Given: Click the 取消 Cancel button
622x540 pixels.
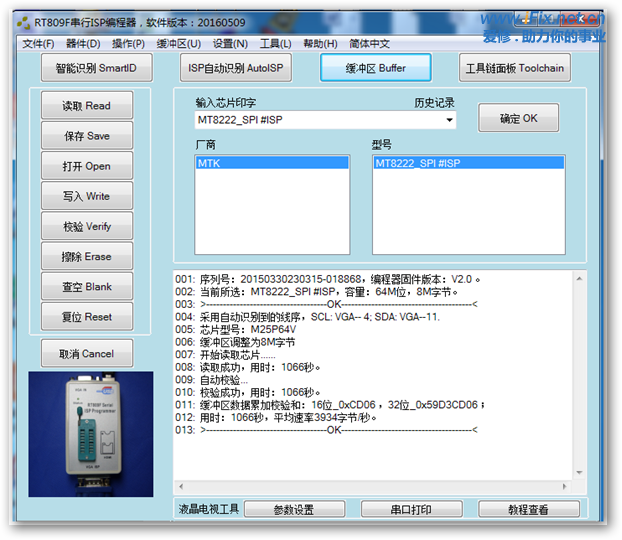Looking at the screenshot, I should (x=87, y=353).
